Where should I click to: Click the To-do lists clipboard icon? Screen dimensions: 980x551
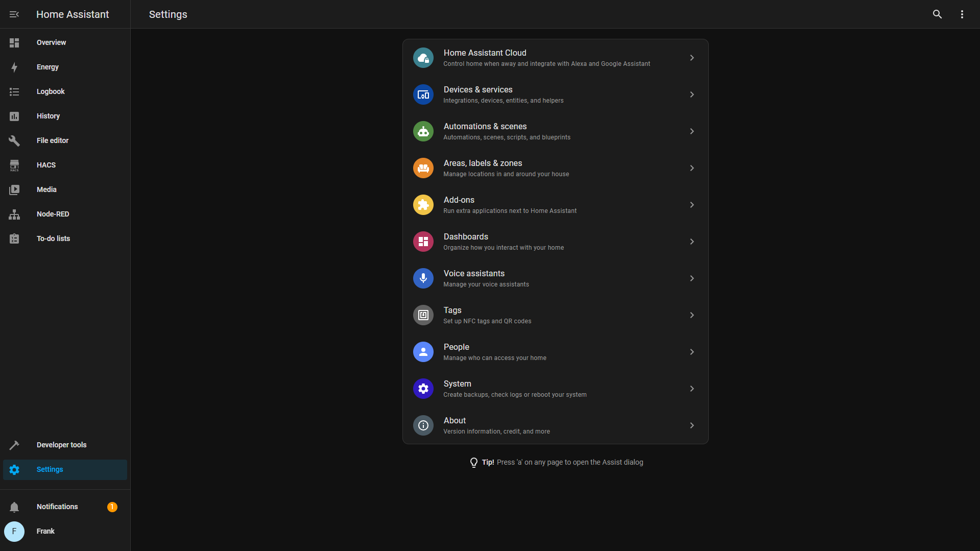point(14,239)
